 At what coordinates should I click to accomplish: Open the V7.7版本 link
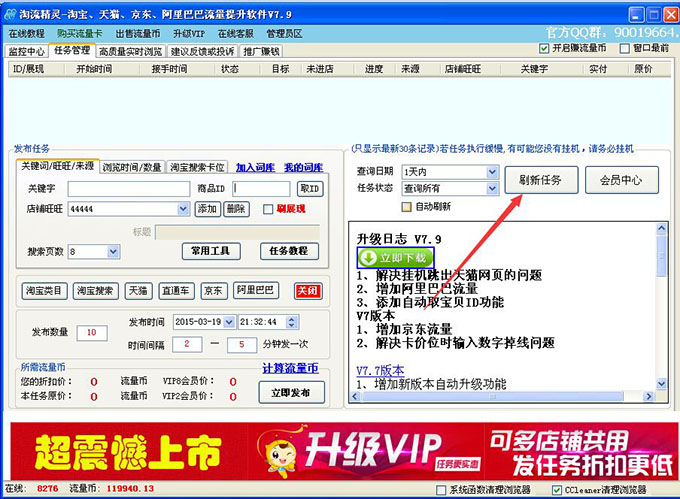pyautogui.click(x=380, y=371)
